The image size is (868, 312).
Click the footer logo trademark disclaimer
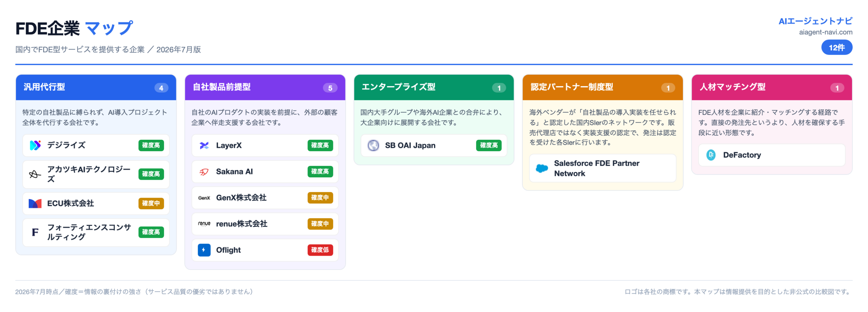(x=738, y=292)
